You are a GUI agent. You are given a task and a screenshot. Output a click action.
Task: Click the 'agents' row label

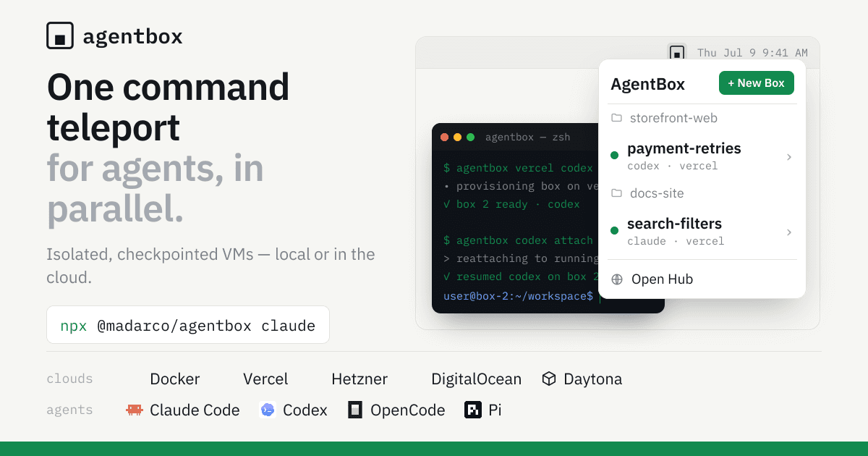click(x=69, y=410)
